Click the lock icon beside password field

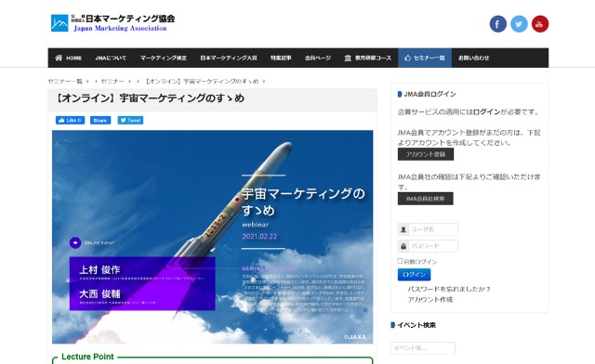click(x=403, y=246)
